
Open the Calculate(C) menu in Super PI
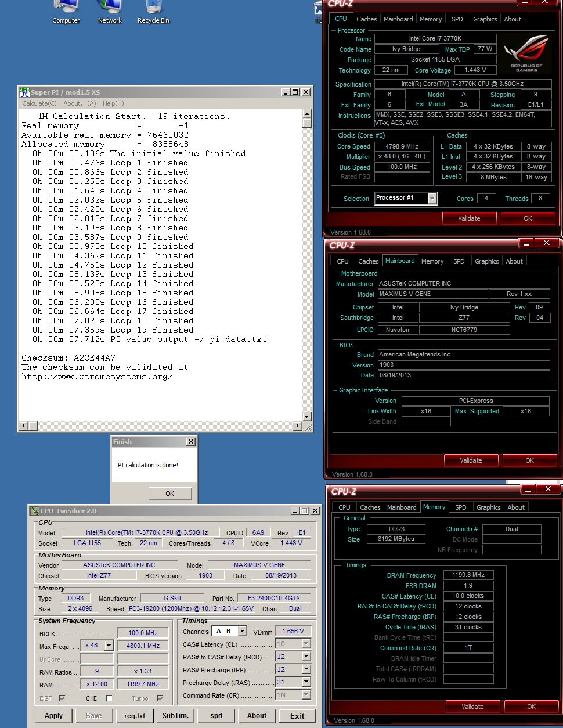(x=39, y=103)
